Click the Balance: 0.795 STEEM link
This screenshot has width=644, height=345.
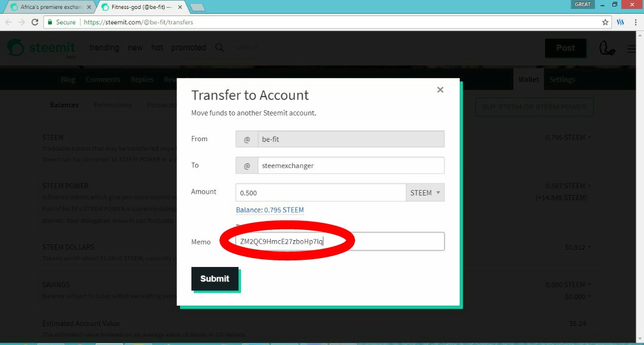click(x=270, y=210)
